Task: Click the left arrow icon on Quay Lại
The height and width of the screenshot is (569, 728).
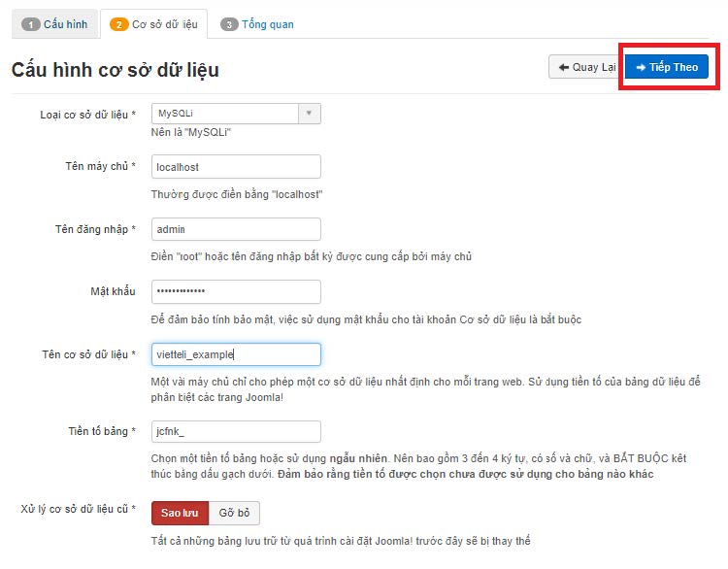Action: pos(564,67)
